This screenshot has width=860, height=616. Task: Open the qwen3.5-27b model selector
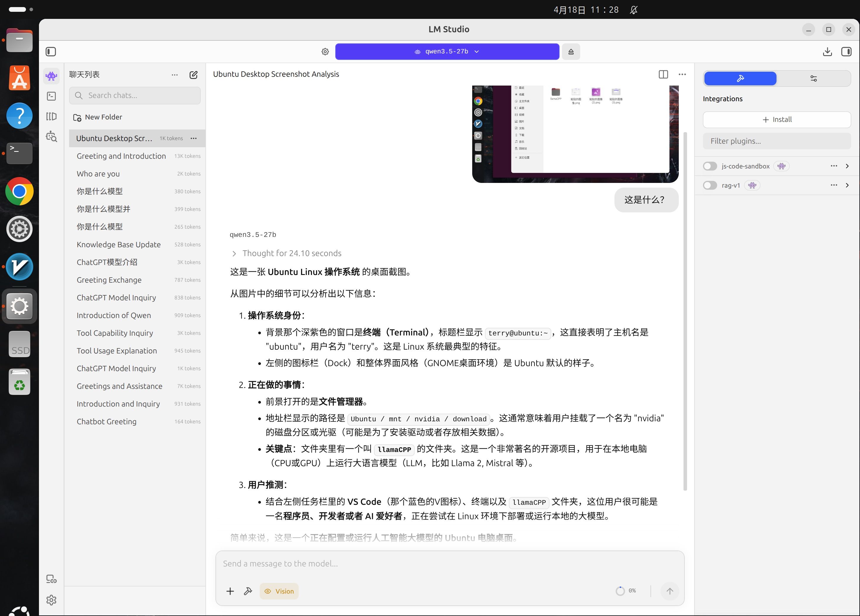447,52
